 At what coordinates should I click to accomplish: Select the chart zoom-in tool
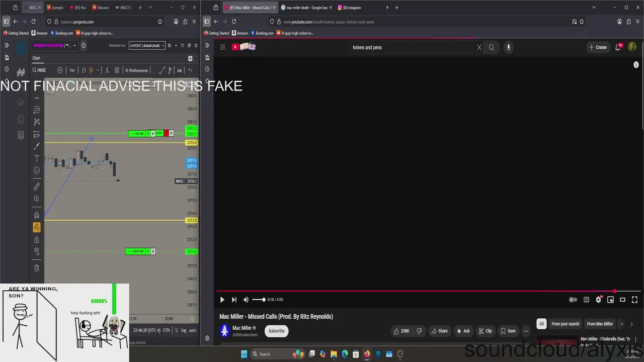click(x=37, y=199)
